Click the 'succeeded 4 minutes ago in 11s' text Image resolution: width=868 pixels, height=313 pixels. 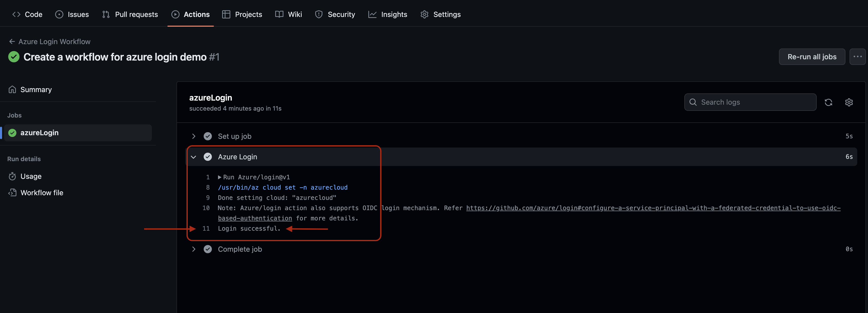(235, 109)
